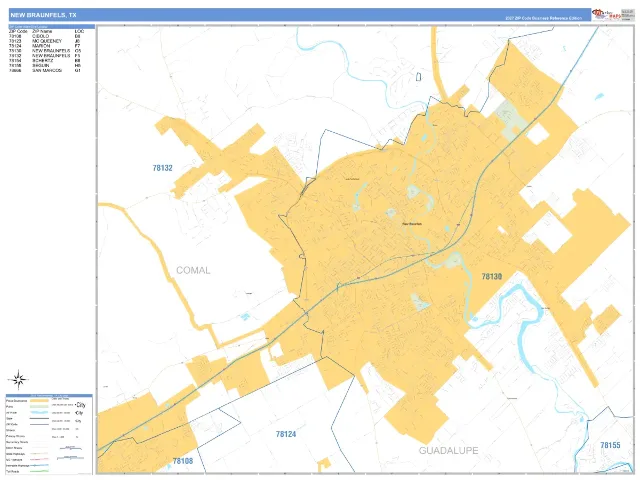Screen dimensions: 640x480
Task: Select the 78155 SEGUIN index row
Action: (45, 66)
